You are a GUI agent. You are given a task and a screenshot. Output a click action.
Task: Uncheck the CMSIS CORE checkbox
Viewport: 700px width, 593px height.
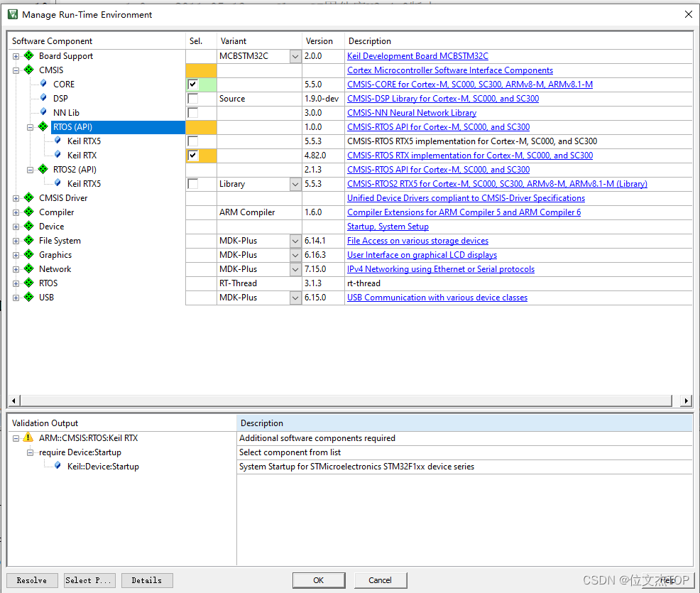pyautogui.click(x=193, y=84)
